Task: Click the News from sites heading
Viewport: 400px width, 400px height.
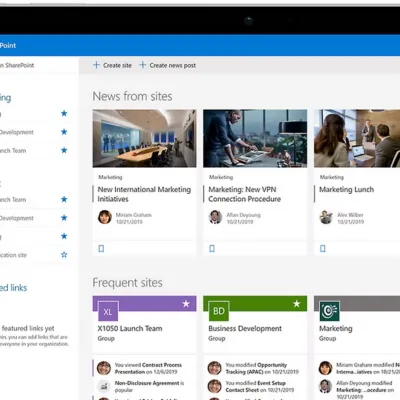Action: [132, 96]
